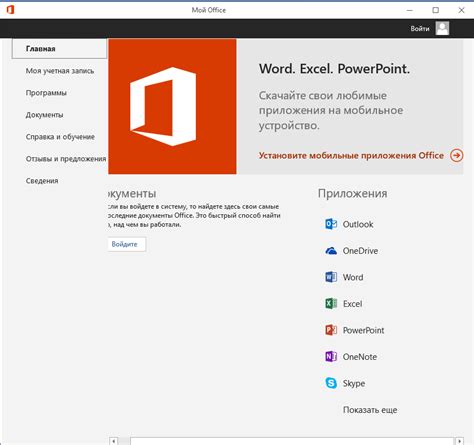Click the horizontal scrollbar left arrow

click(113, 441)
